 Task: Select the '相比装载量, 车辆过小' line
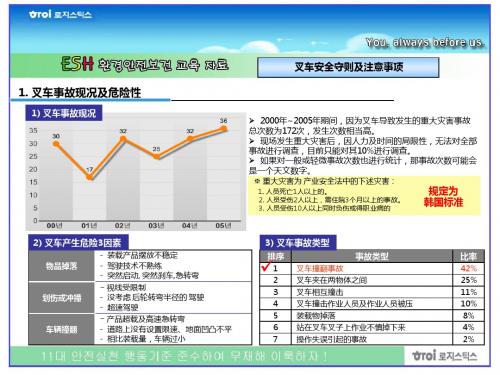click(143, 339)
